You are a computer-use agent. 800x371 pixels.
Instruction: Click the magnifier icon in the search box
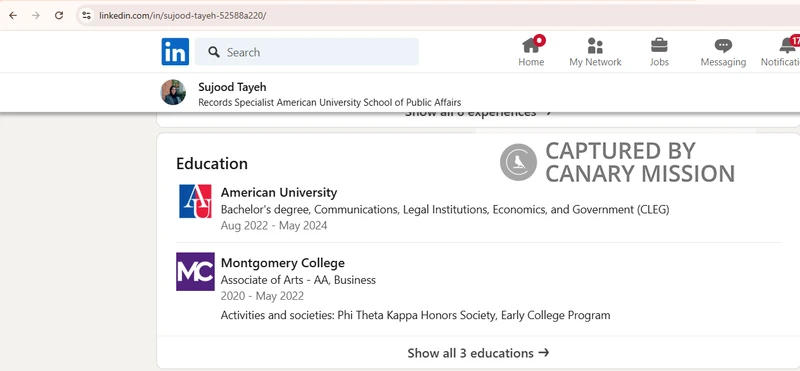[214, 52]
